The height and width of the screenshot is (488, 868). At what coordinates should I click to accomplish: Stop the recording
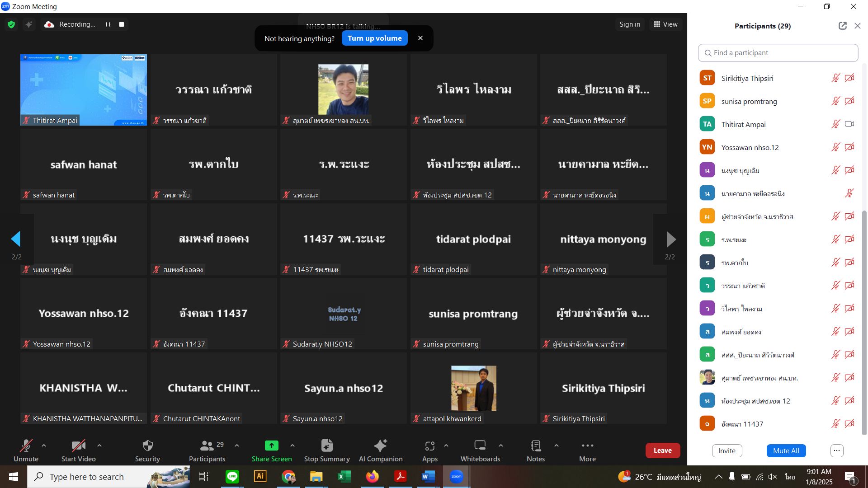(x=122, y=24)
